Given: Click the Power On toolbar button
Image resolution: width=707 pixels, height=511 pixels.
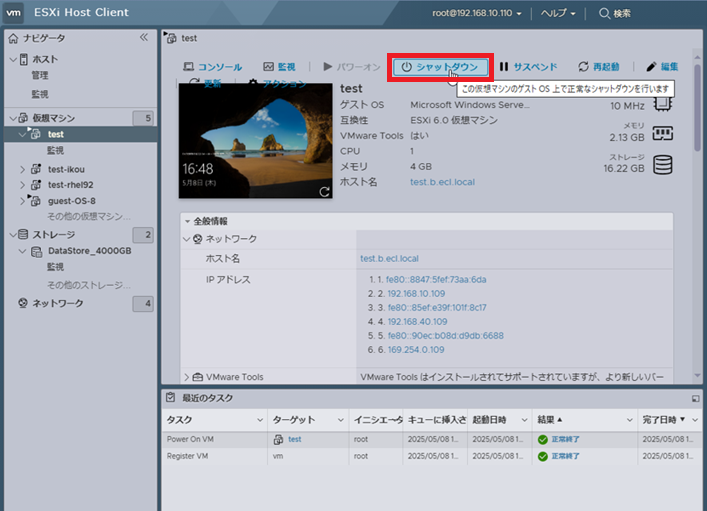Looking at the screenshot, I should click(x=352, y=67).
